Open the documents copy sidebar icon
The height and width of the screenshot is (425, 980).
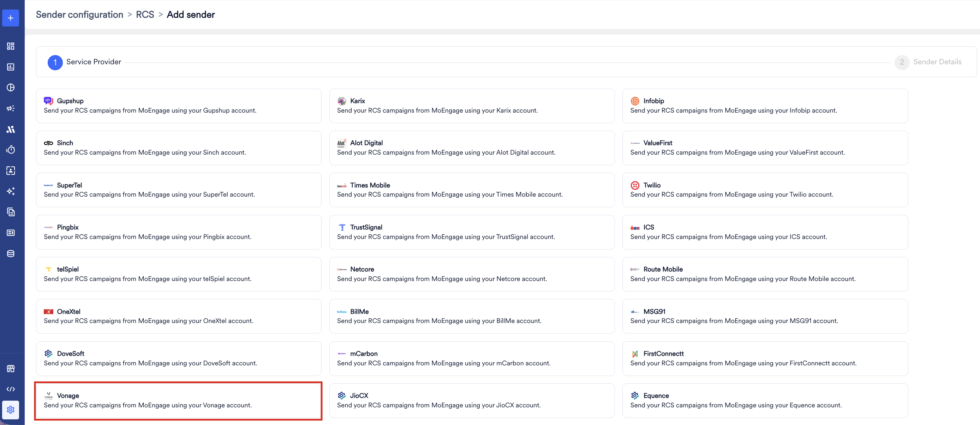(x=11, y=212)
